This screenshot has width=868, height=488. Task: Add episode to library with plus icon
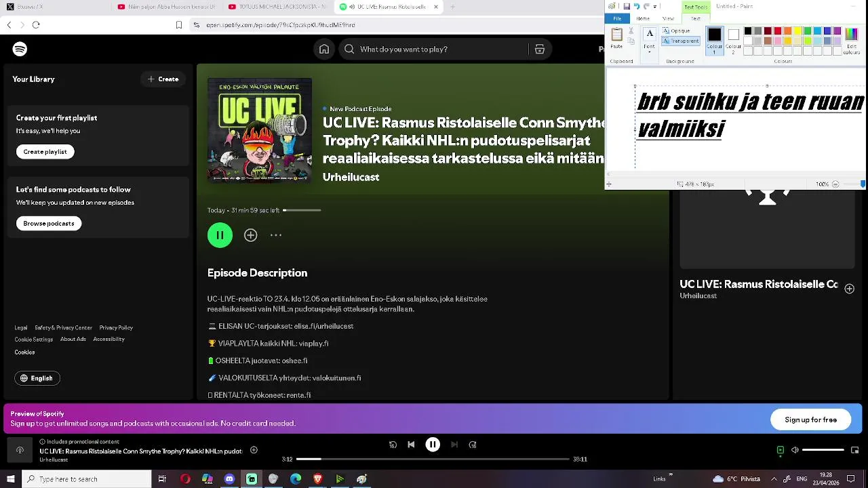(251, 235)
